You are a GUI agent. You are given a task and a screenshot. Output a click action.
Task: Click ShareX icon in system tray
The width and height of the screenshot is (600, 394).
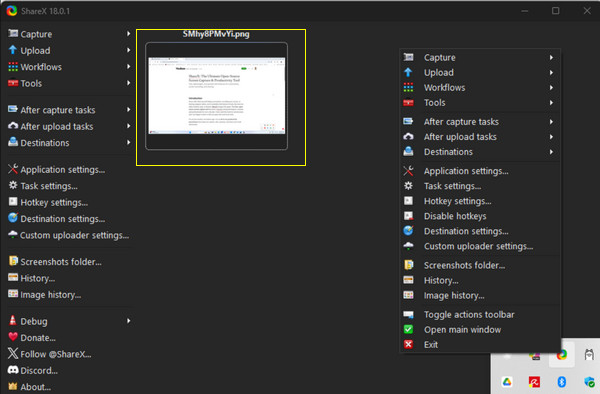click(x=561, y=355)
